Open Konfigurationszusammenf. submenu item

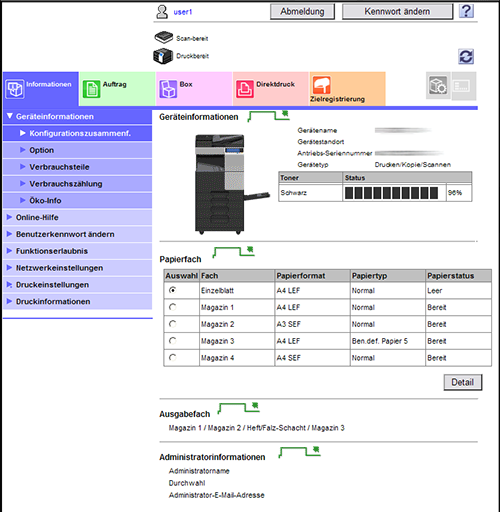point(77,133)
